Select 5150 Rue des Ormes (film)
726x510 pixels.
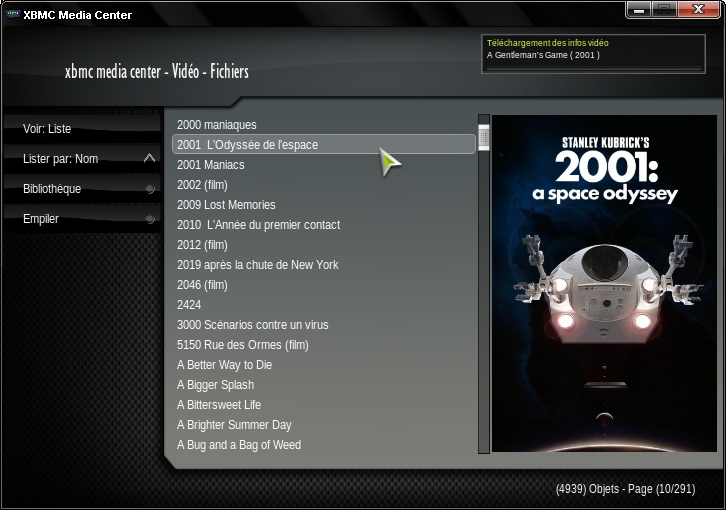(324, 345)
